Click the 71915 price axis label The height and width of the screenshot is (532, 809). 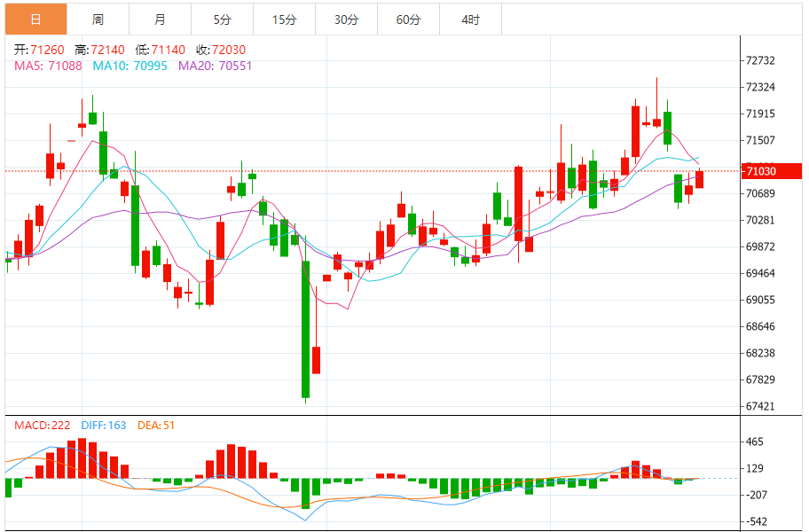tap(760, 113)
